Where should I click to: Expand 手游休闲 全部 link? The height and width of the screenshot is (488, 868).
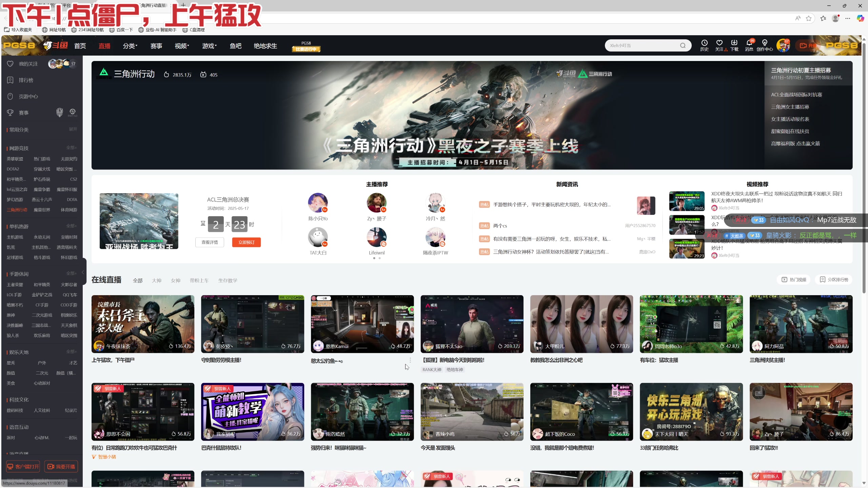pos(72,273)
